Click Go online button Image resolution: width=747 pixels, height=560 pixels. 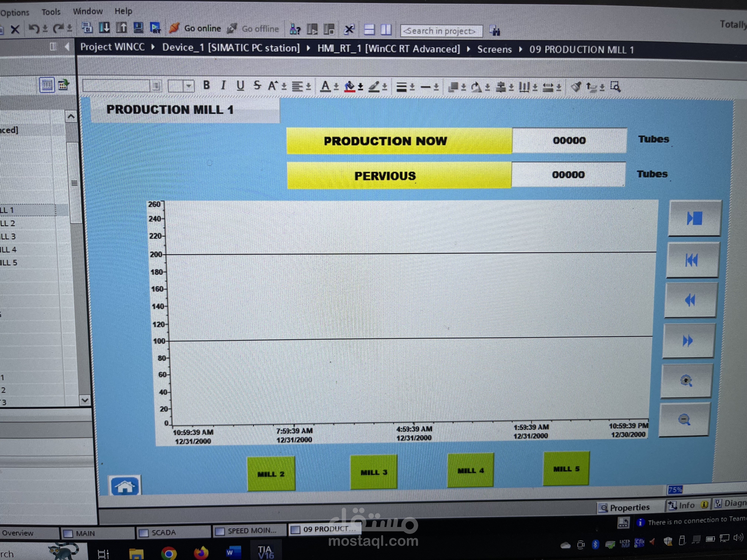click(x=195, y=28)
